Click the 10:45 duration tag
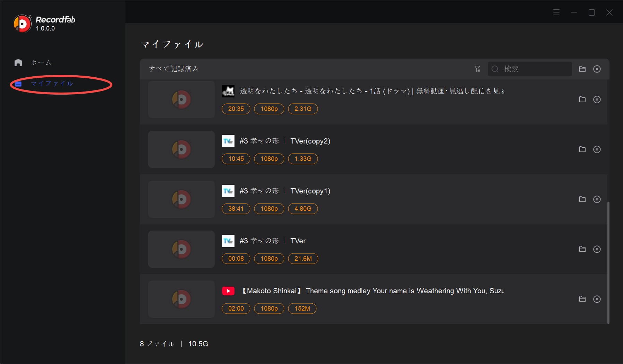 click(236, 159)
